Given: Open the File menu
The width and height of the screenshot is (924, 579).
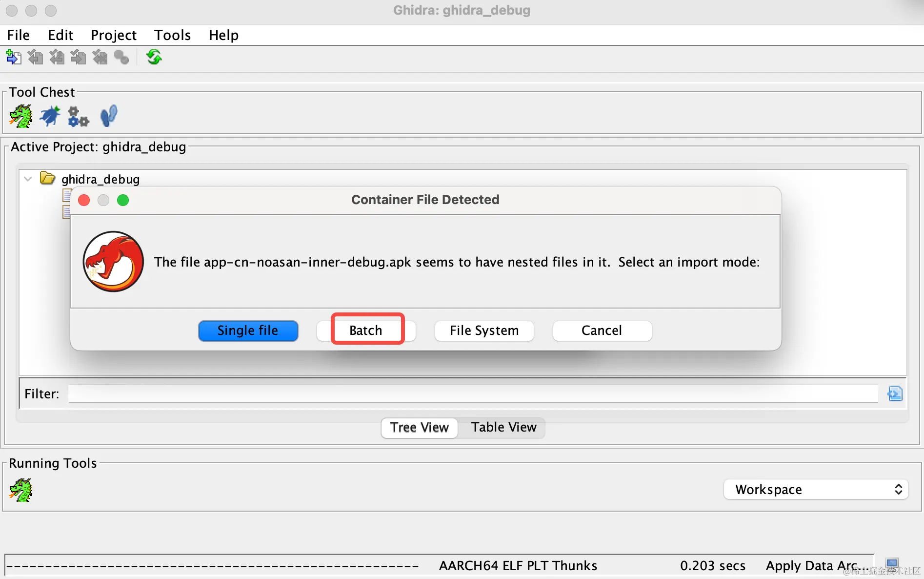Looking at the screenshot, I should click(19, 35).
